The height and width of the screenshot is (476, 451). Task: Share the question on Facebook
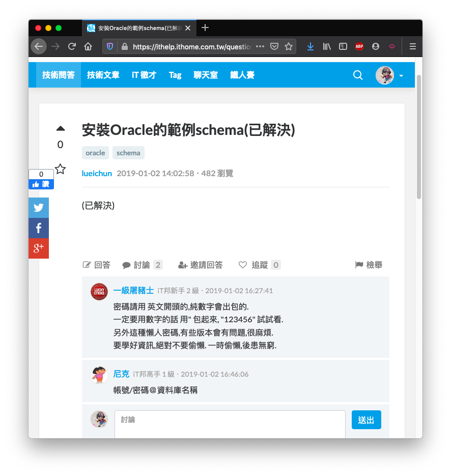[39, 228]
